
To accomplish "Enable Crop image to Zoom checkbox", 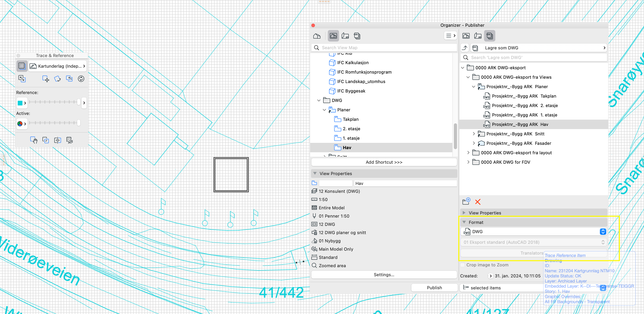I will [x=463, y=265].
